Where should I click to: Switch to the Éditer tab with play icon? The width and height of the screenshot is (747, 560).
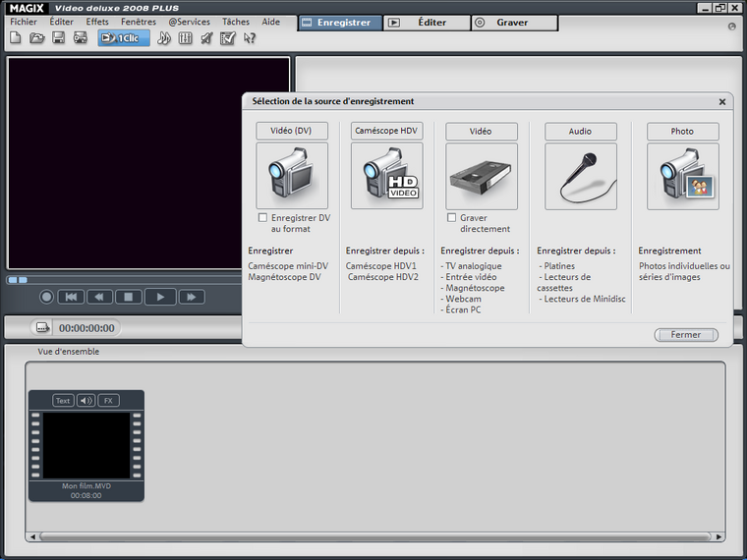tap(427, 23)
